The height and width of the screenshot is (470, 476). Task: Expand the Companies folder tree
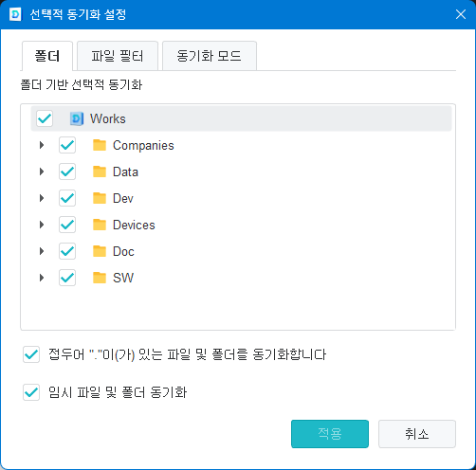[42, 145]
